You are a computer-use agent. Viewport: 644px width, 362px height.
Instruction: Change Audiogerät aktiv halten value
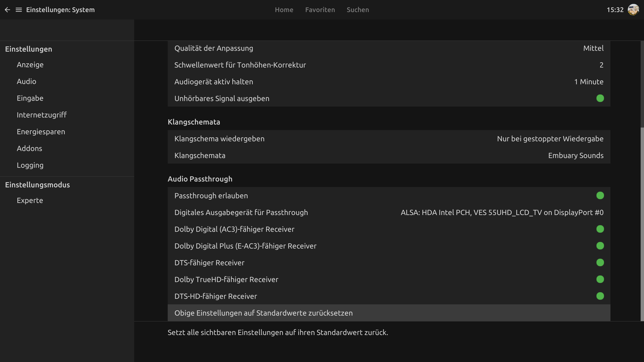click(389, 82)
